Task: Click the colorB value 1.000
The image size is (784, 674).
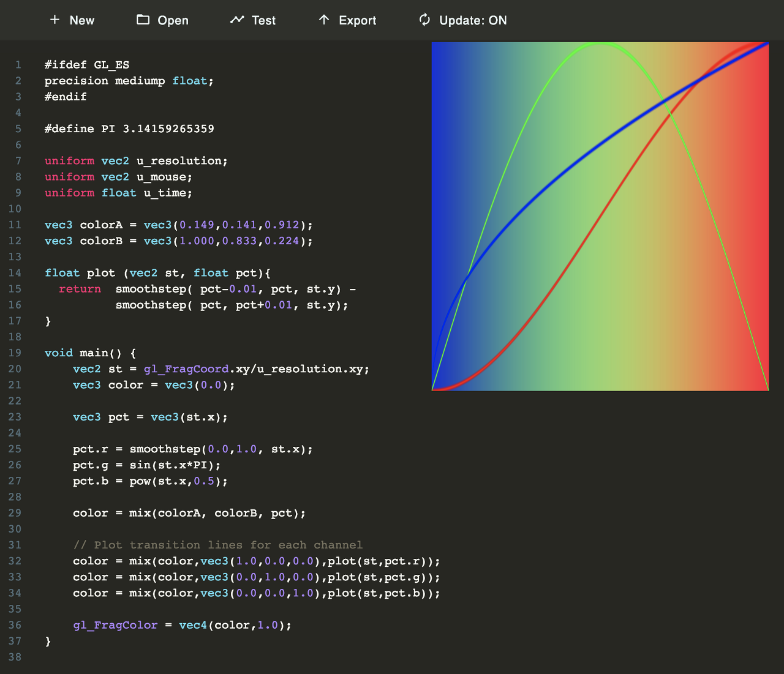Action: click(x=197, y=241)
